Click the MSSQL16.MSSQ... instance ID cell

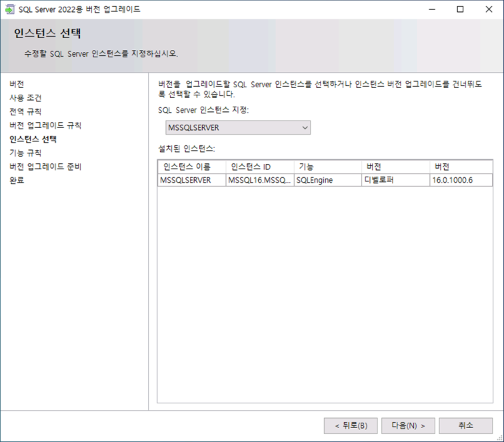[260, 180]
